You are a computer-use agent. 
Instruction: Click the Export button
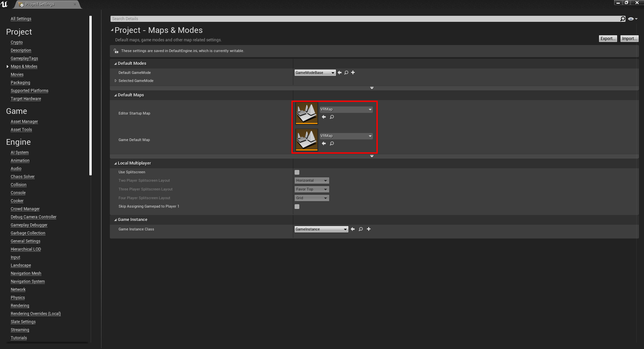(x=608, y=39)
